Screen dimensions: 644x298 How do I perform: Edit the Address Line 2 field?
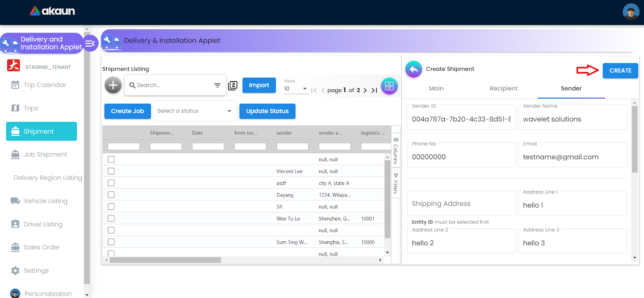(461, 241)
